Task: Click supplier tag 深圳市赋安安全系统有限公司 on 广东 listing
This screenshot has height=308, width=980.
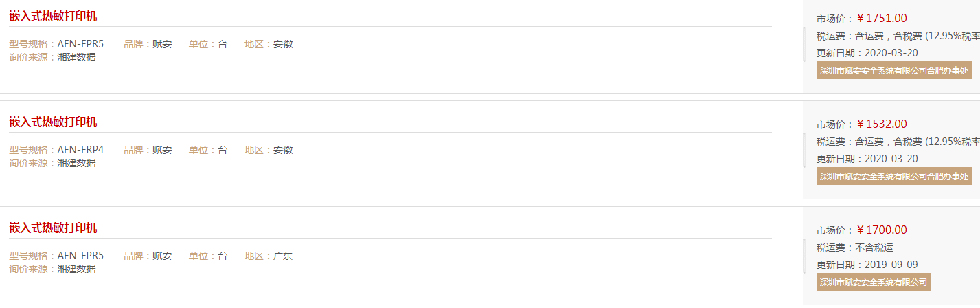Action: coord(874,282)
